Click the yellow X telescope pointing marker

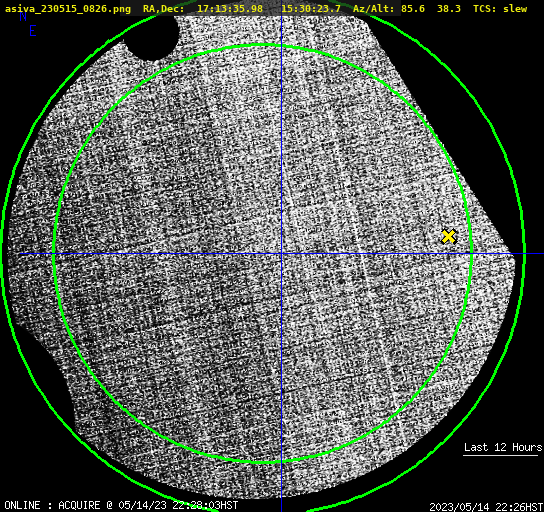(448, 237)
